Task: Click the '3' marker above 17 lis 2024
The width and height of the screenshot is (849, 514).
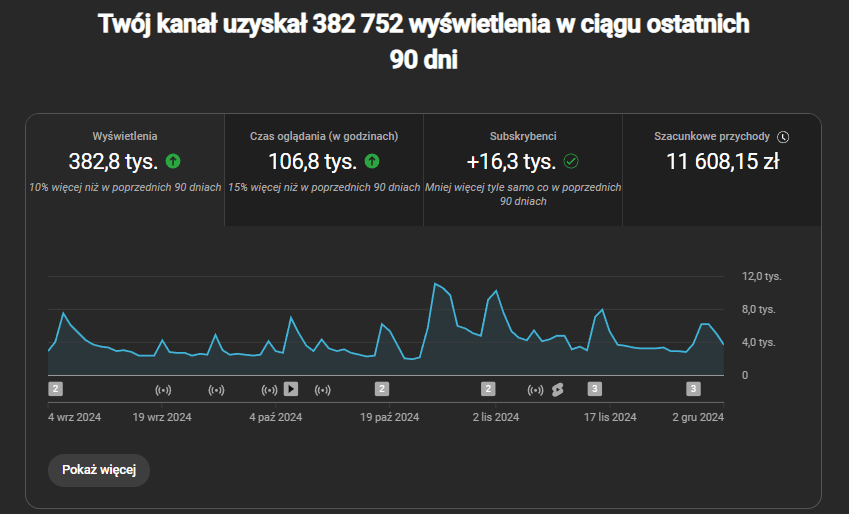Action: (594, 389)
